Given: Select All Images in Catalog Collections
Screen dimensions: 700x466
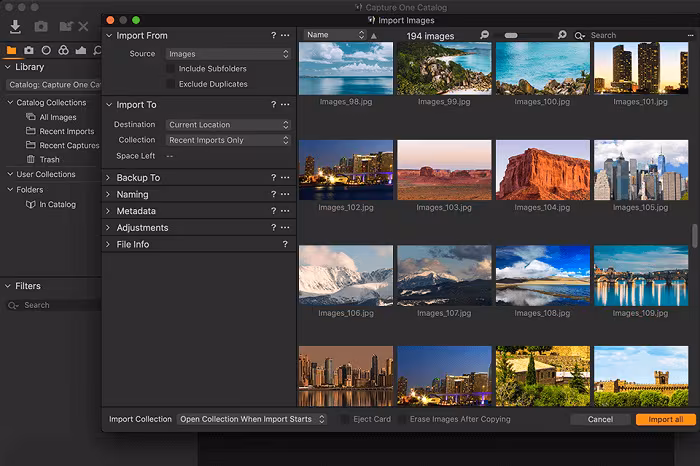Looking at the screenshot, I should click(x=58, y=117).
